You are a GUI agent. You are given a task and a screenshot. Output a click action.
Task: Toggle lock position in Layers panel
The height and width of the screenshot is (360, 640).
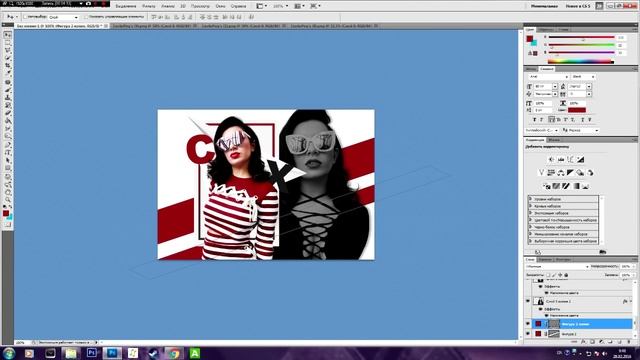tap(560, 275)
